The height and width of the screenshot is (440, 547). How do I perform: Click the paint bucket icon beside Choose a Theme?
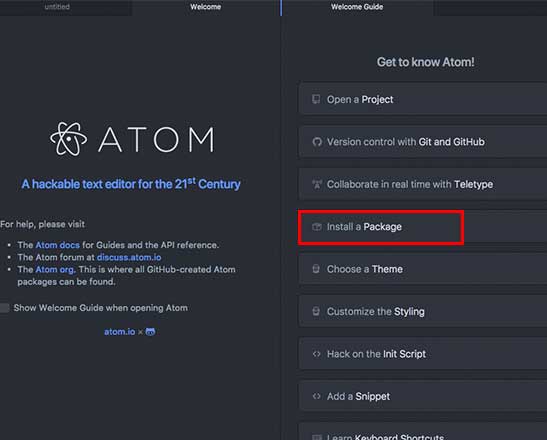click(316, 269)
